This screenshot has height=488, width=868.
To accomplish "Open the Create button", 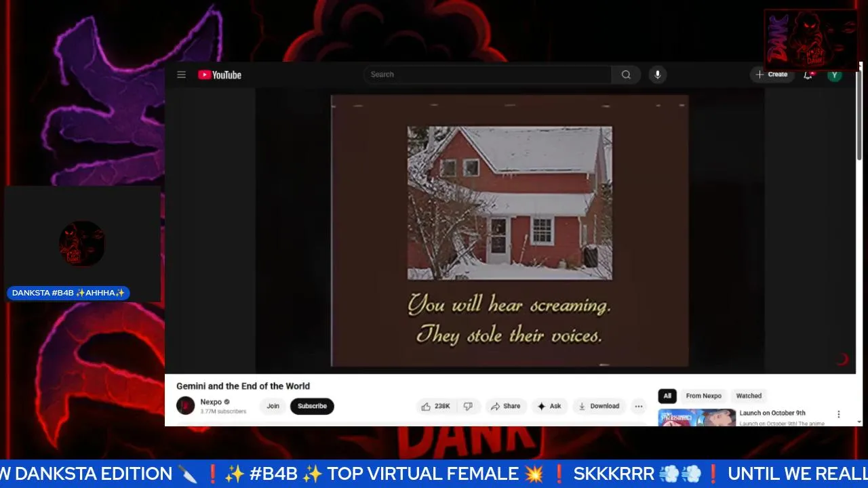I will point(772,75).
